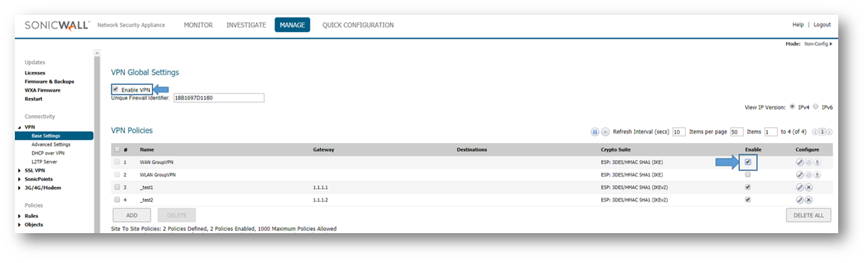Export WLAN GroupVPN client policy download icon
The width and height of the screenshot is (868, 263).
coord(818,174)
